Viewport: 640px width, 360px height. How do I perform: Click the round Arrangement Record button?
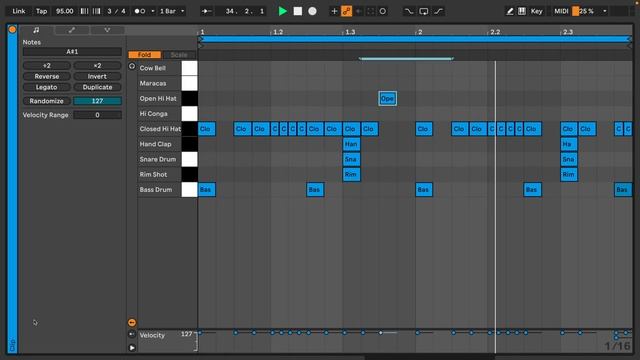[x=312, y=11]
